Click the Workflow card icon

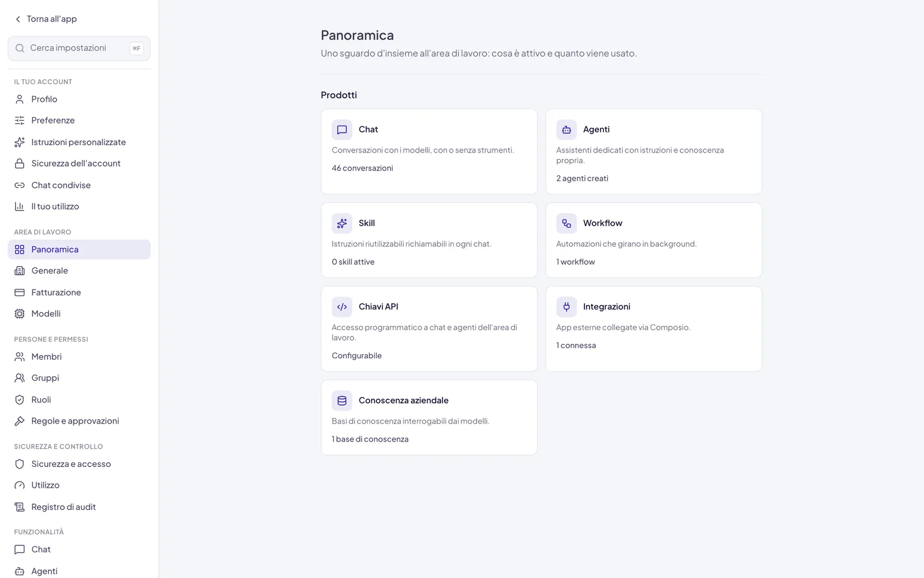tap(567, 223)
